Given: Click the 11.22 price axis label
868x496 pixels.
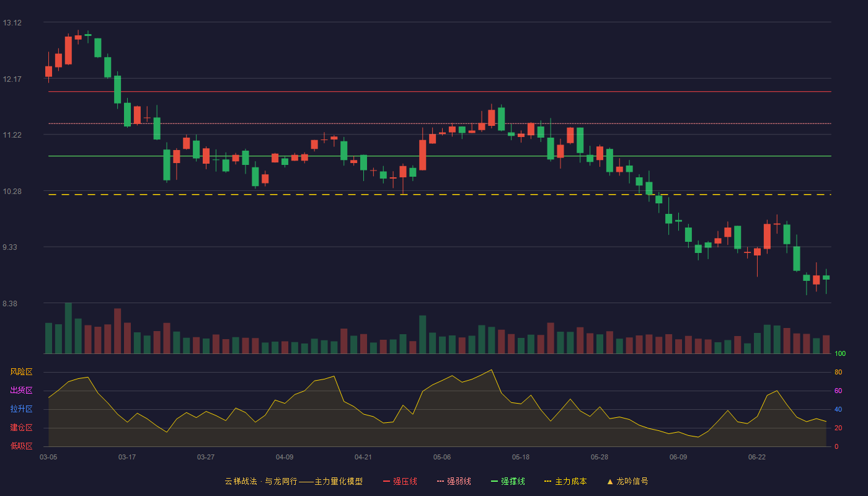Looking at the screenshot, I should [12, 135].
